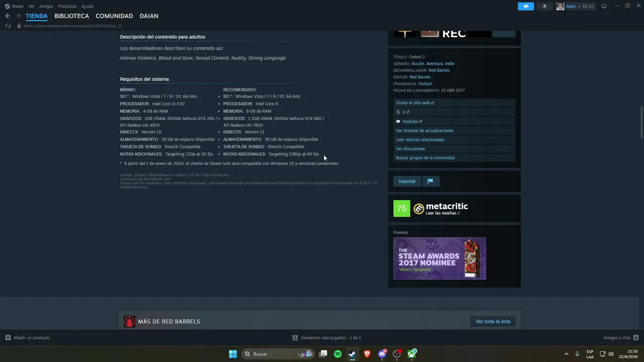
Task: Click the "Requisitos del sistema" heading
Action: click(x=144, y=79)
